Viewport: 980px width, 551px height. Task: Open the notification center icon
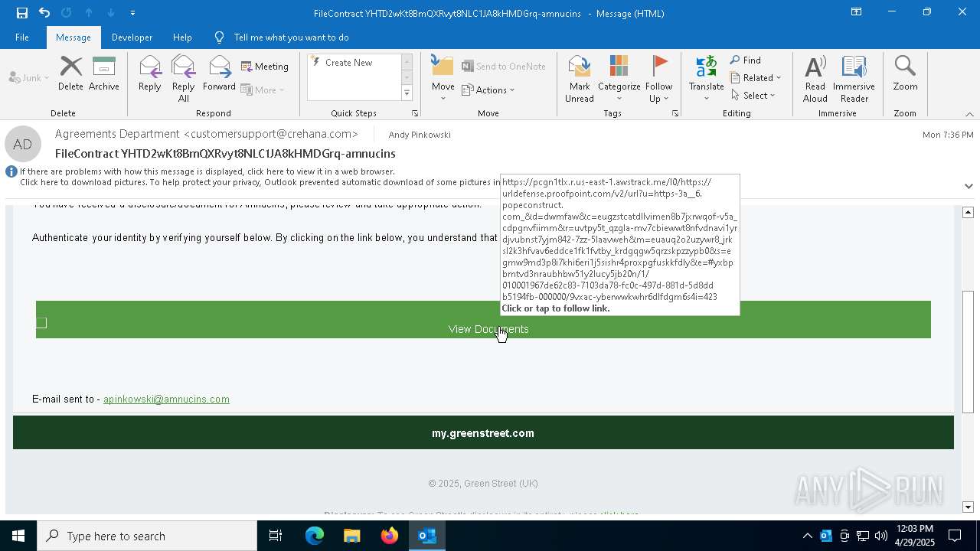point(955,536)
